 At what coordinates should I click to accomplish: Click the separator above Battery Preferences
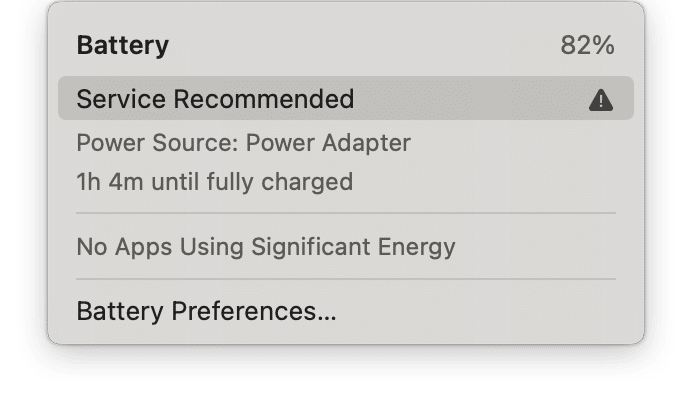pos(345,278)
